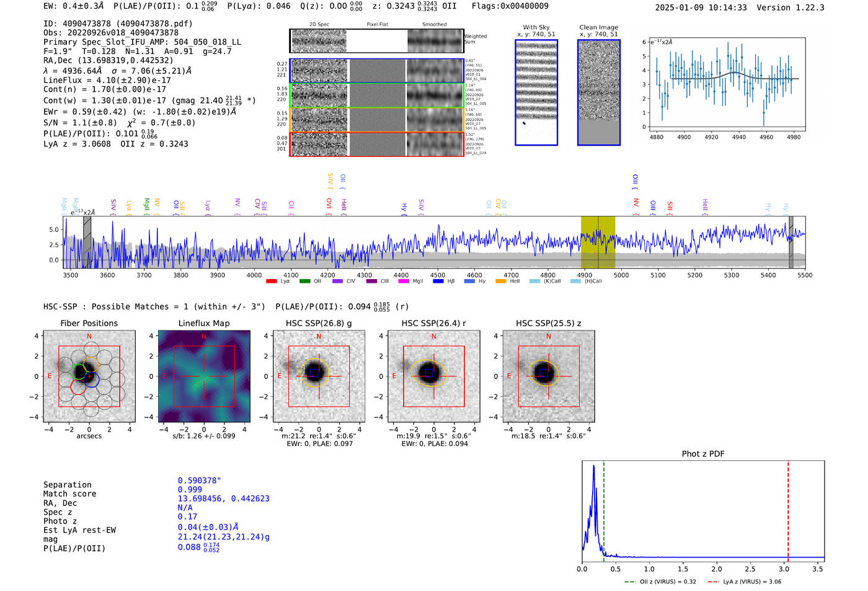This screenshot has height=591, width=868.
Task: Click the red dashed LyA line in Phot z PDF
Action: 788,512
